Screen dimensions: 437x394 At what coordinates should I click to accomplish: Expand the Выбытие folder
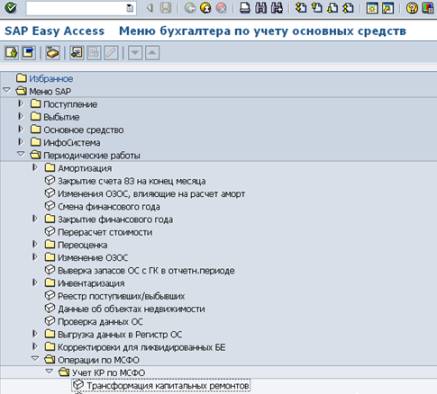(21, 116)
